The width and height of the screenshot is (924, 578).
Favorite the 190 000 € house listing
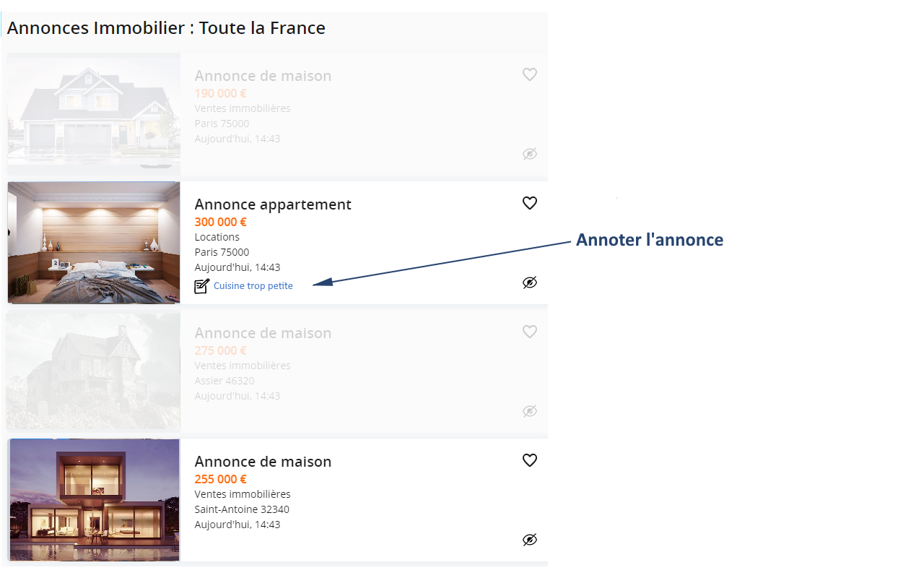(530, 74)
